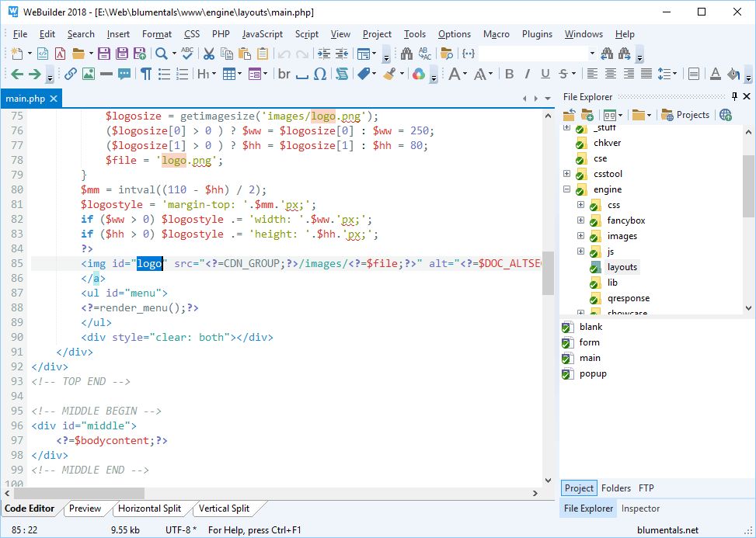
Task: Click the Replace AB-AC icon
Action: [x=424, y=54]
